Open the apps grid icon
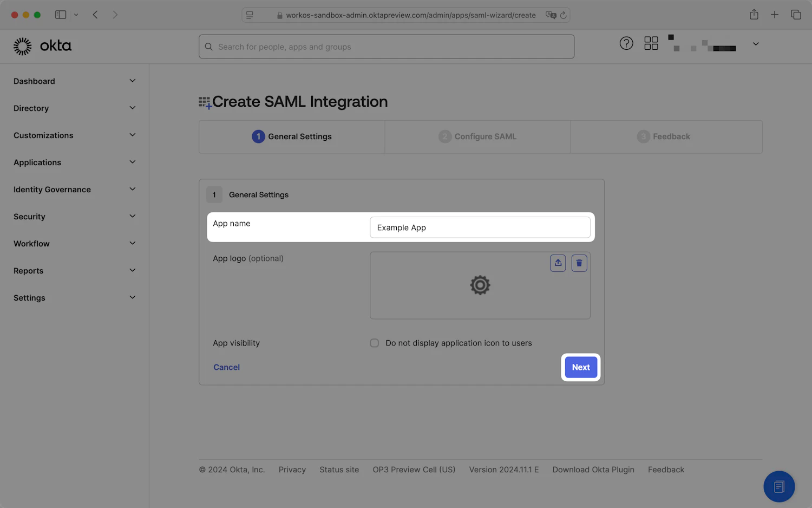The width and height of the screenshot is (812, 508). (651, 43)
